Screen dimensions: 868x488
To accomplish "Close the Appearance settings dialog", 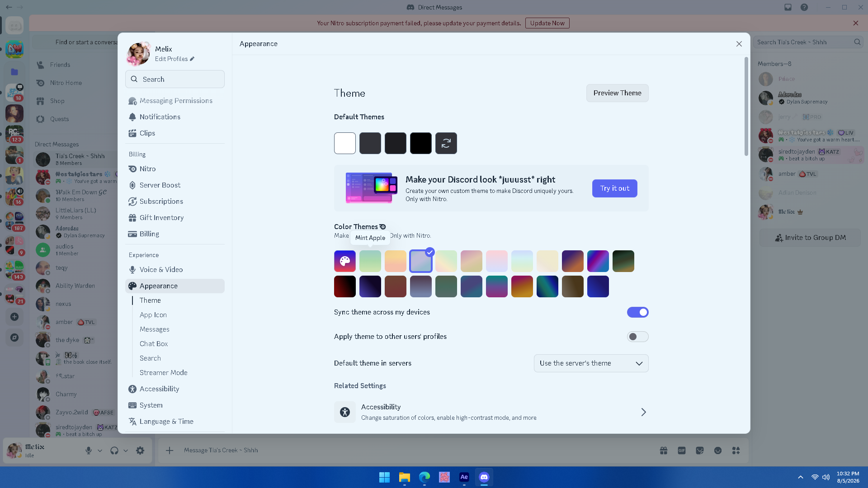I will (739, 44).
